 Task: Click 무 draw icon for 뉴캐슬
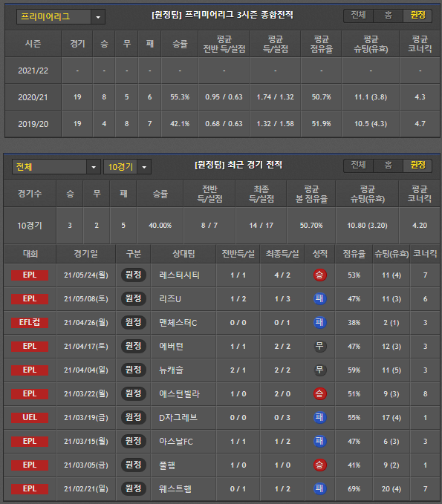point(319,370)
